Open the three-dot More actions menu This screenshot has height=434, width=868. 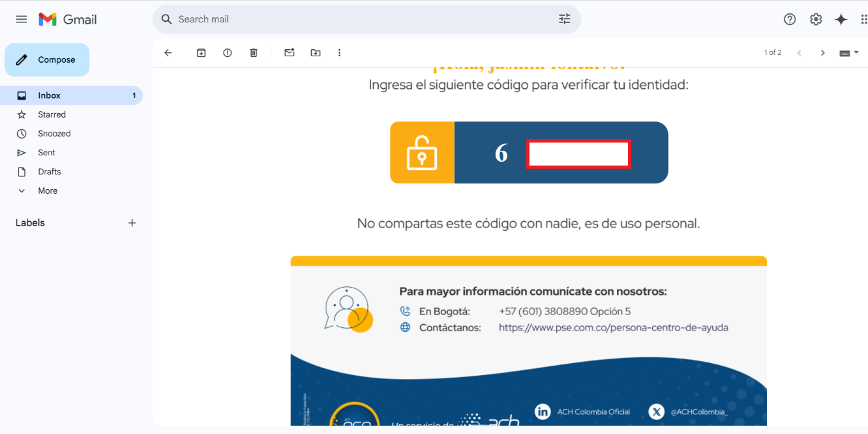tap(339, 53)
